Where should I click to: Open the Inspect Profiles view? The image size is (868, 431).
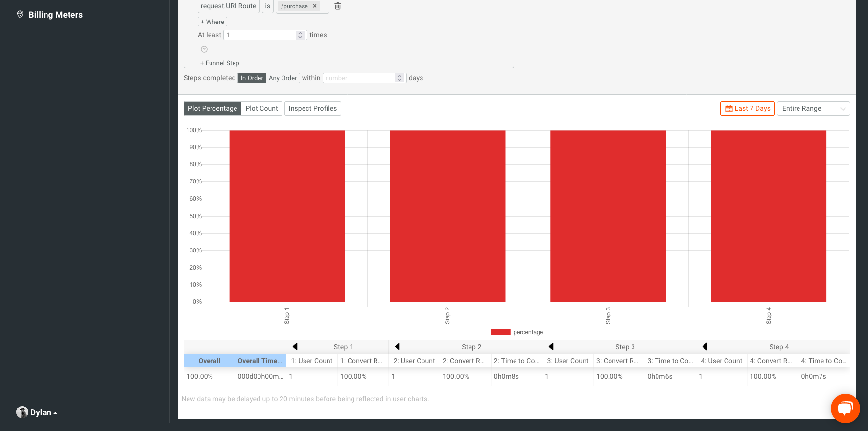tap(313, 109)
